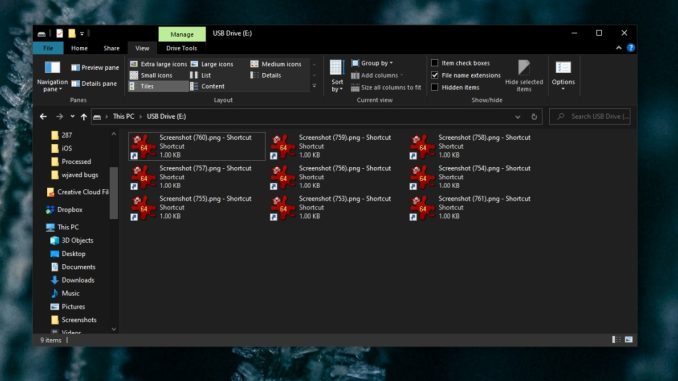Uncheck File name extensions

pos(435,75)
